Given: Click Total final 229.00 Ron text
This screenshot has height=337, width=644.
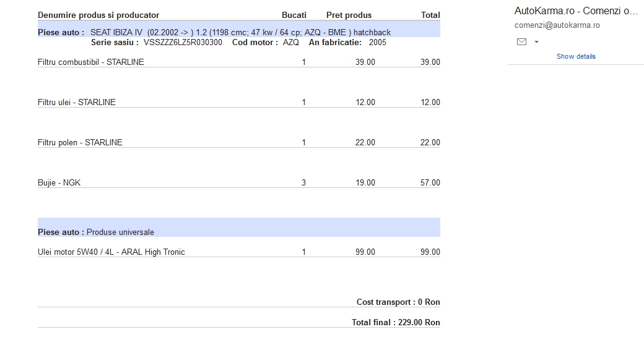Looking at the screenshot, I should pyautogui.click(x=396, y=322).
